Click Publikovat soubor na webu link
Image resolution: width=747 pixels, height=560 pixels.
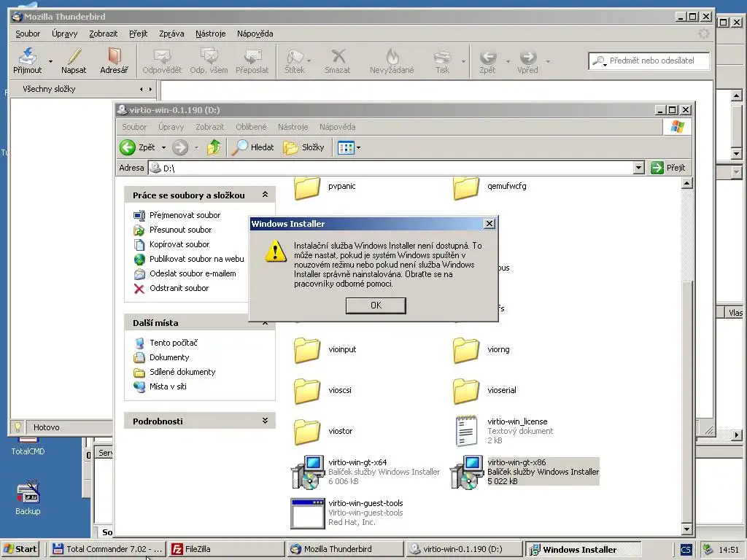[x=197, y=259]
